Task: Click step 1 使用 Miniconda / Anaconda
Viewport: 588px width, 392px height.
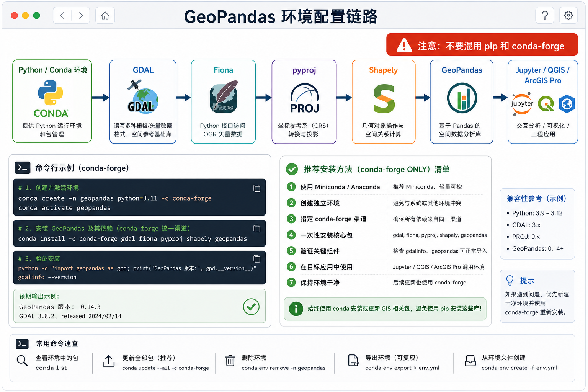Action: (x=340, y=187)
